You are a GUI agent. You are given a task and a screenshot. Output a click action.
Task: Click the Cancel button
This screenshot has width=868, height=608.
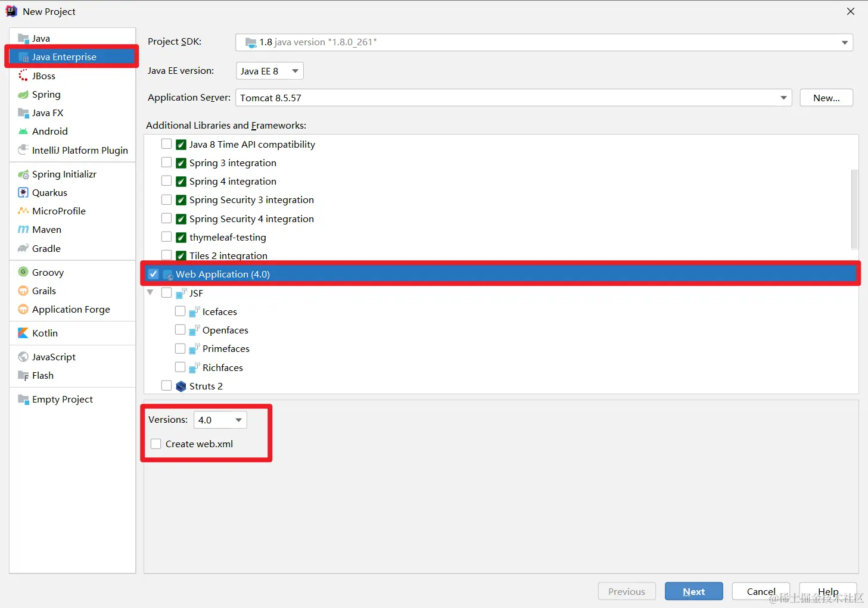(761, 591)
